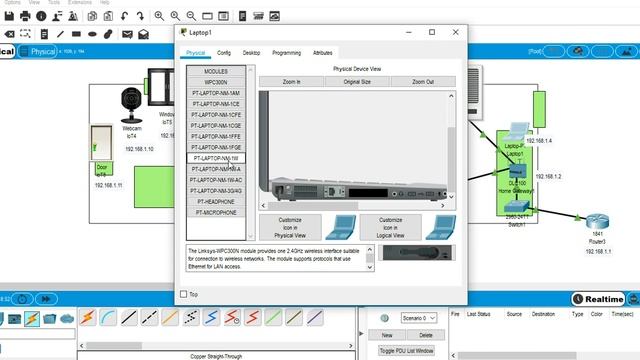640x360 pixels.
Task: Click the Print icon in toolbar
Action: 25,16
